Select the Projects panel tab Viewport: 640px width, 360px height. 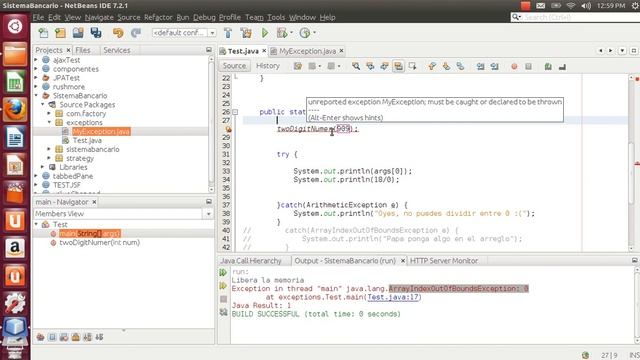[49, 50]
